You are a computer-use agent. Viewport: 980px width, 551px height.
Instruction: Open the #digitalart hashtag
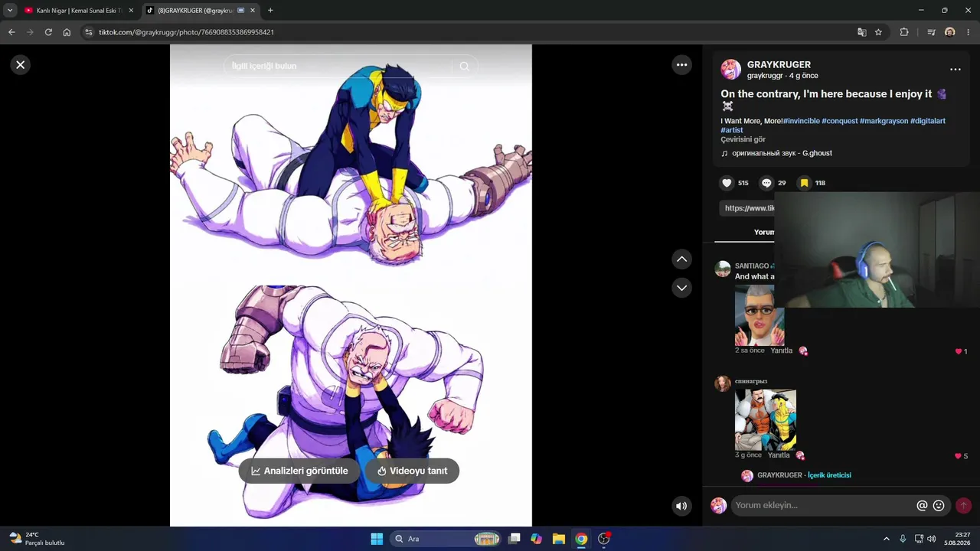click(x=929, y=121)
